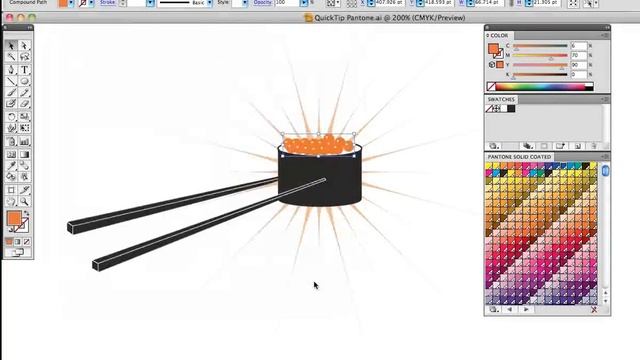Open the Swatches panel flyout menu

[605, 99]
